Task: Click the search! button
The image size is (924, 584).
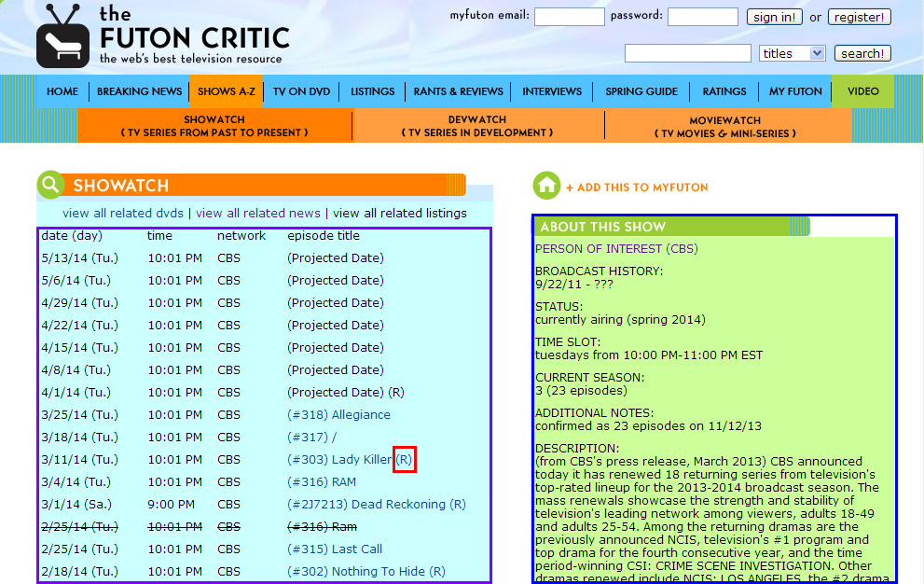Action: point(862,53)
